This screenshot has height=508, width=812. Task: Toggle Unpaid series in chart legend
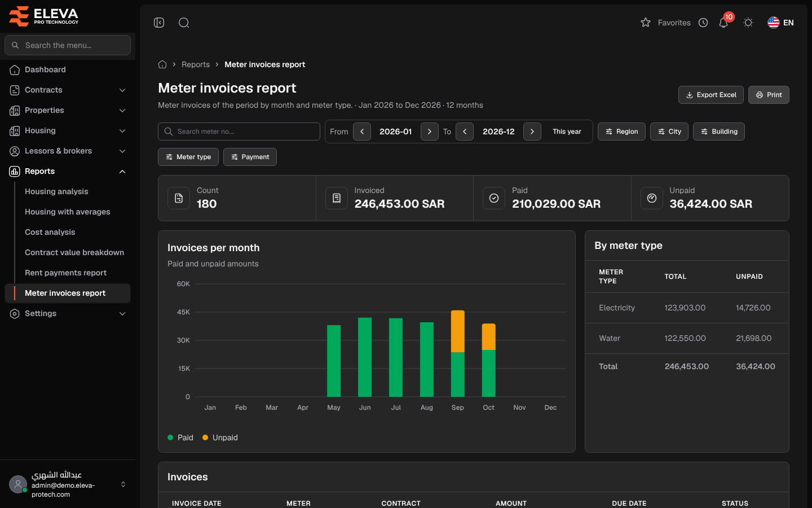click(220, 437)
